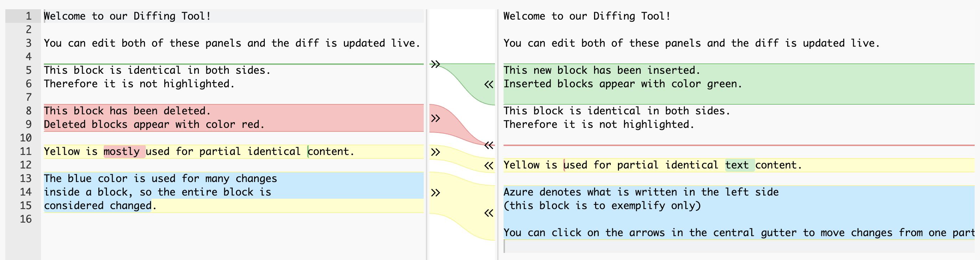This screenshot has height=260, width=980.
Task: Copy the 'text content' line to the left
Action: tap(489, 166)
